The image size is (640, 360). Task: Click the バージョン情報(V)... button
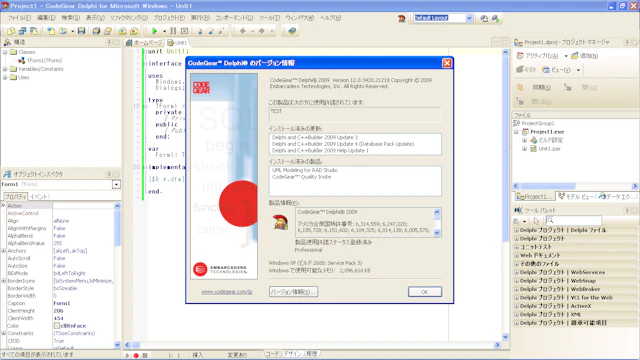(x=293, y=292)
